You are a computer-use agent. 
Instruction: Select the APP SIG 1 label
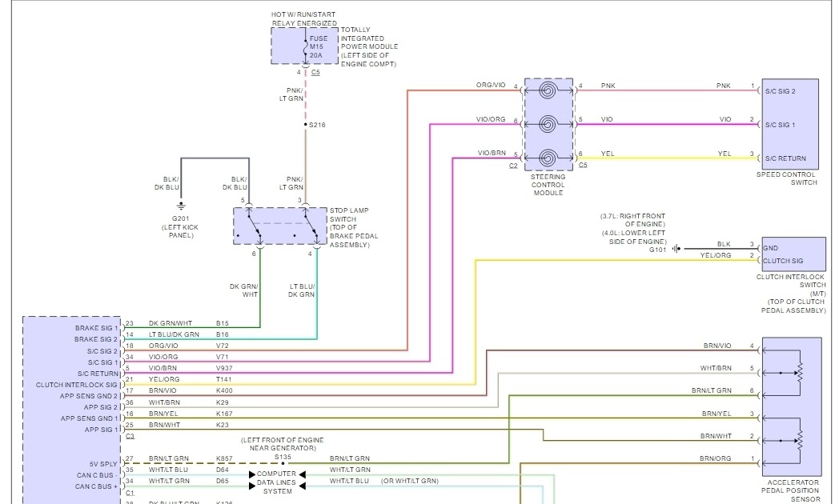(101, 430)
